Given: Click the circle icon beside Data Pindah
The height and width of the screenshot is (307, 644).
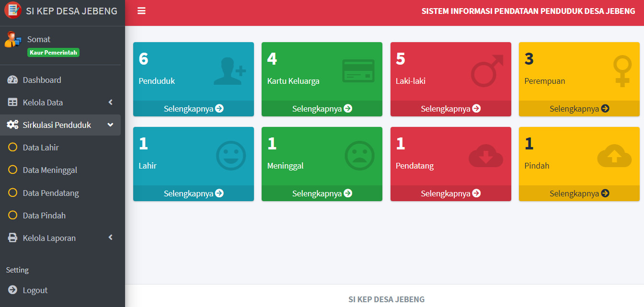Looking at the screenshot, I should pos(13,216).
